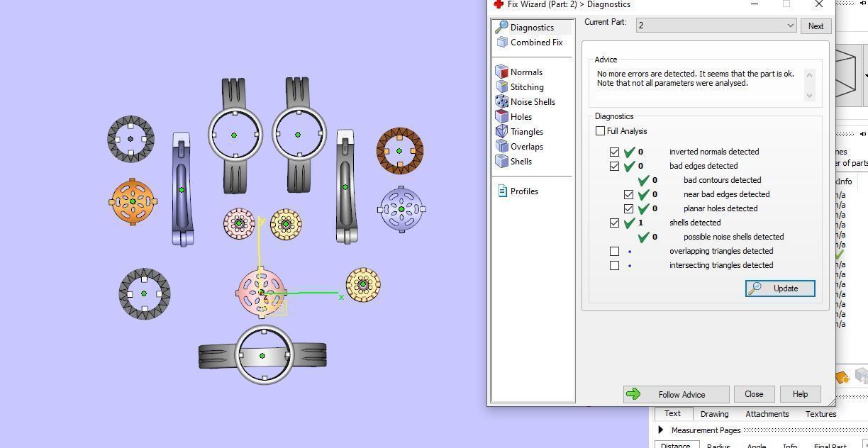This screenshot has height=448, width=868.
Task: Select the orange gear part in viewport
Action: click(x=133, y=202)
